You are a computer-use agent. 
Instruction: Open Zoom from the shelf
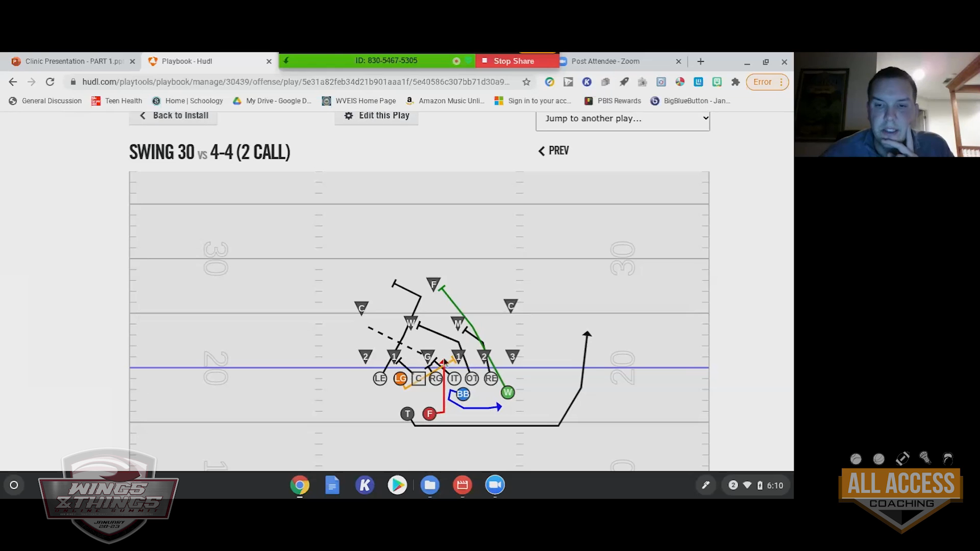(495, 485)
